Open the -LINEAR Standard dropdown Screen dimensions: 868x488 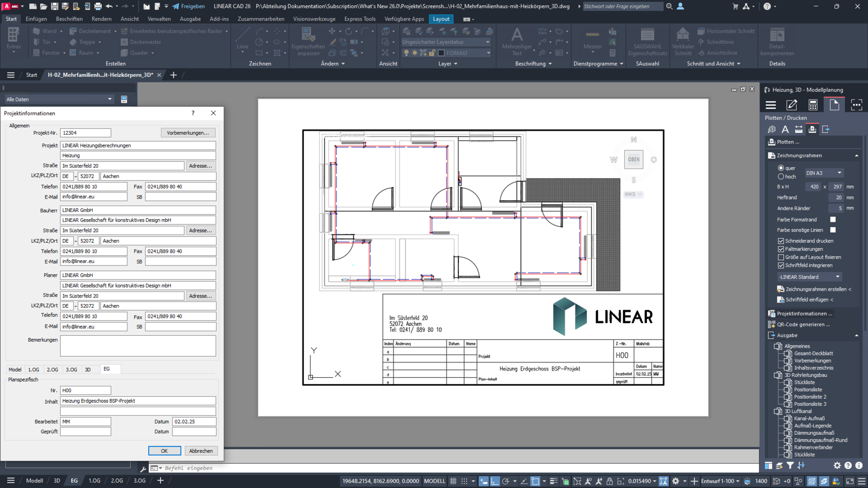pyautogui.click(x=809, y=277)
